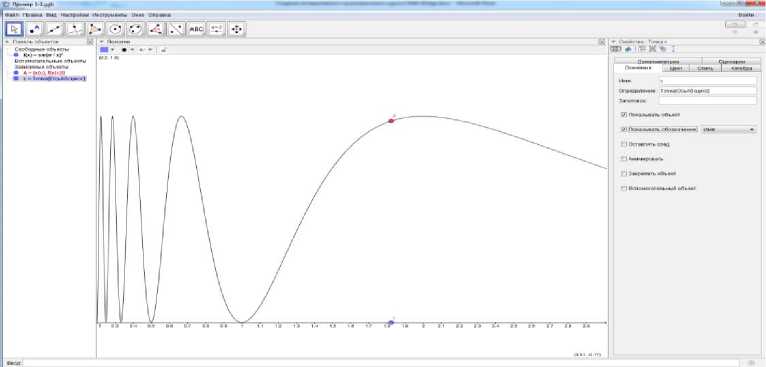
Task: Choose the Circle with center tool
Action: (115, 29)
